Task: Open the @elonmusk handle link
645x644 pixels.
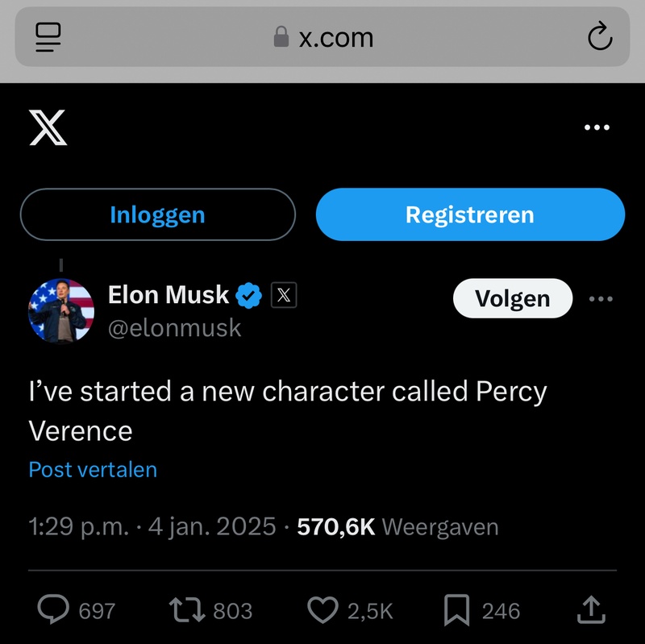Action: (x=174, y=328)
